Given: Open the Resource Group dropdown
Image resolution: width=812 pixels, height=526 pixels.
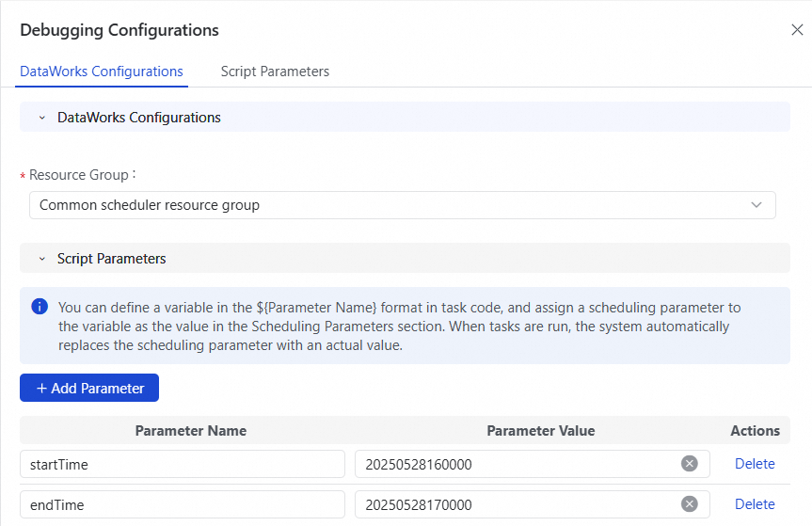Looking at the screenshot, I should (x=403, y=205).
